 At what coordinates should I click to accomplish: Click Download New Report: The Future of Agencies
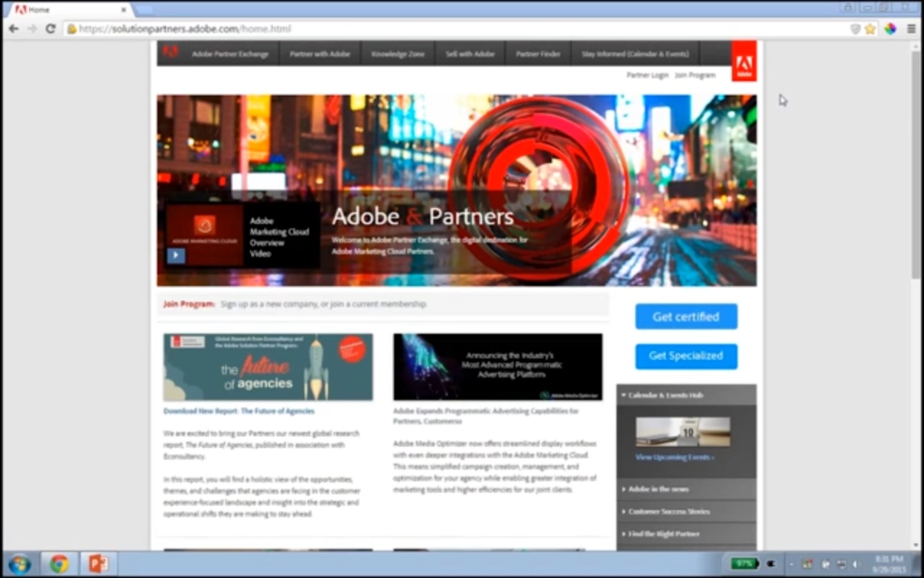[239, 411]
